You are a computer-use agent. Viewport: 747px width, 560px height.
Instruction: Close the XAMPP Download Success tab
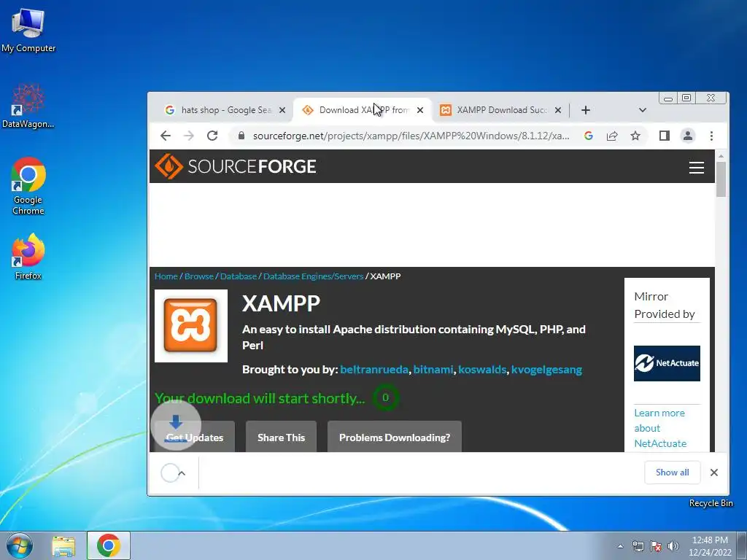tap(558, 110)
